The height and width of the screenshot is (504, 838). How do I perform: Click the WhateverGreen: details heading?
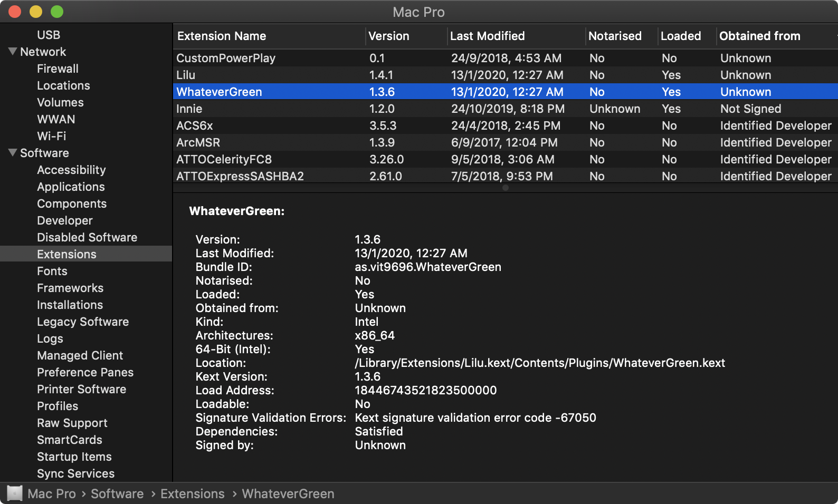(237, 211)
